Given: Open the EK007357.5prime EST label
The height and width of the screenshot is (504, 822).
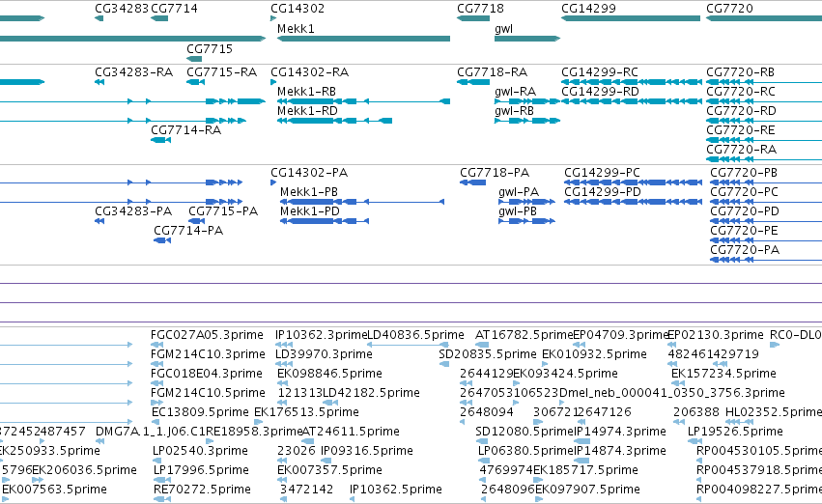Looking at the screenshot, I should (x=329, y=471).
